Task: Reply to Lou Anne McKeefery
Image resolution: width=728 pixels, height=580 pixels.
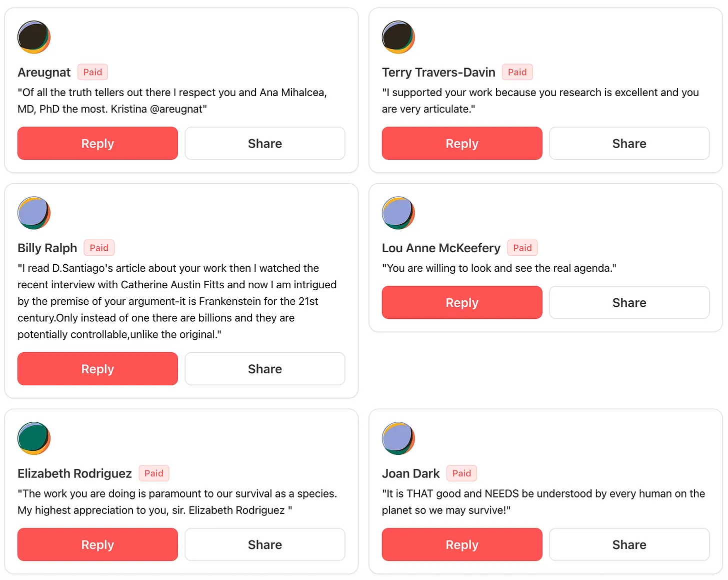Action: 462,303
